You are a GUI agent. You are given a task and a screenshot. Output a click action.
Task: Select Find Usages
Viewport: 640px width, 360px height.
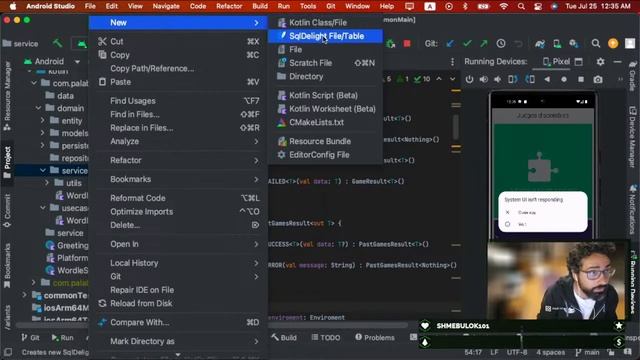point(178,100)
